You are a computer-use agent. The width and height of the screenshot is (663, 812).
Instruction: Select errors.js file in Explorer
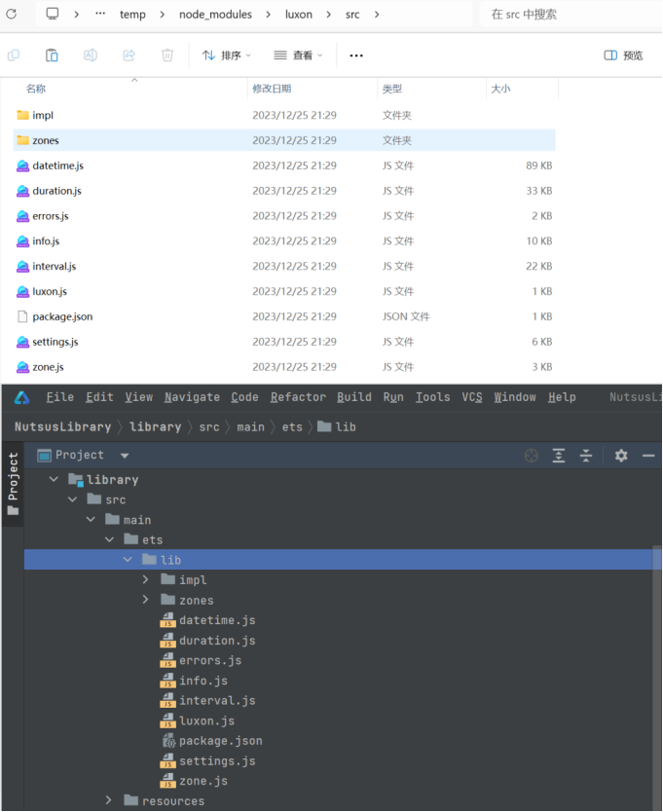(284, 216)
